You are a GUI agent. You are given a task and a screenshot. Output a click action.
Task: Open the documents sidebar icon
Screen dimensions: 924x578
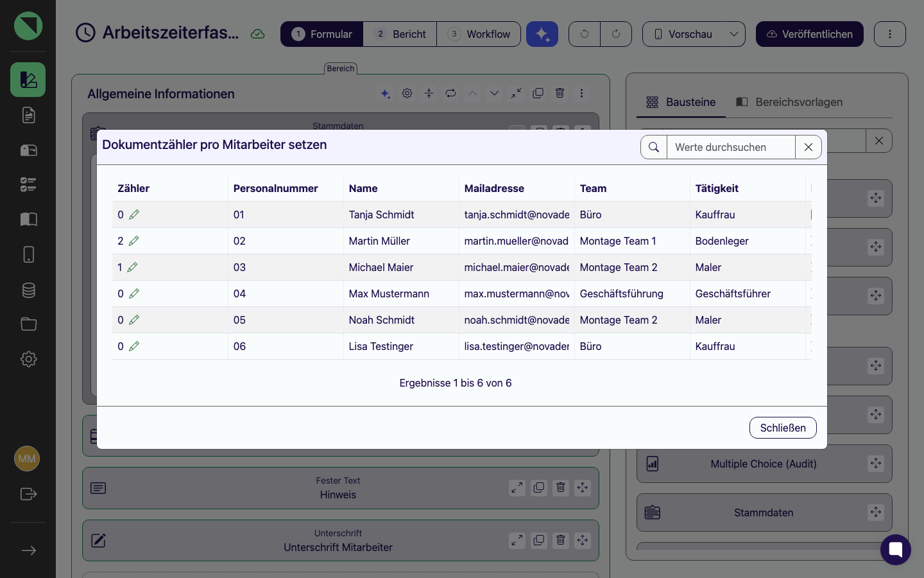(x=28, y=115)
